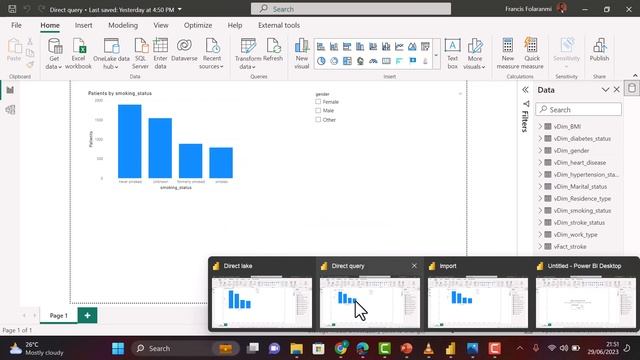Expand the Filters pane
This screenshot has height=360, width=640.
525,90
